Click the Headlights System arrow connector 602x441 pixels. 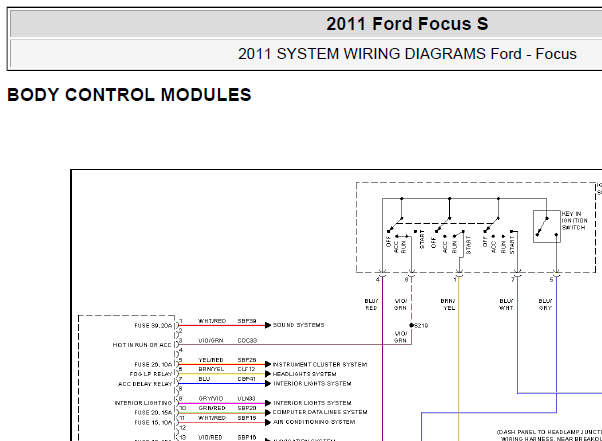coord(268,374)
